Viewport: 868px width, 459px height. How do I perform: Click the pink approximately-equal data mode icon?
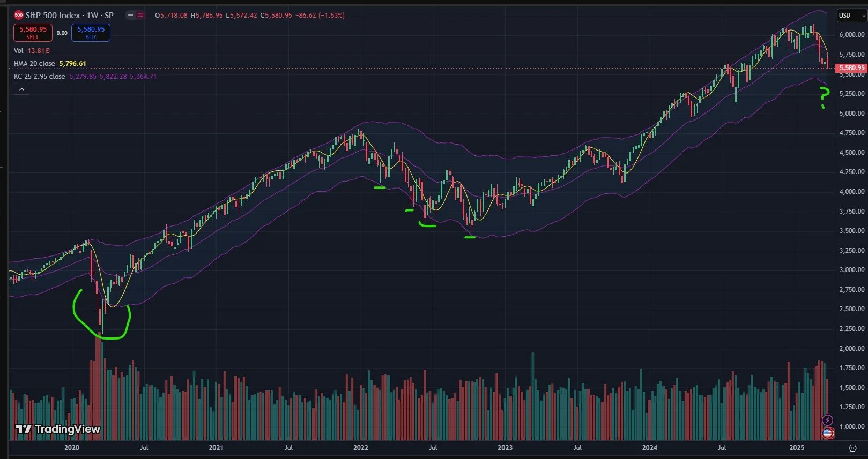pos(140,15)
